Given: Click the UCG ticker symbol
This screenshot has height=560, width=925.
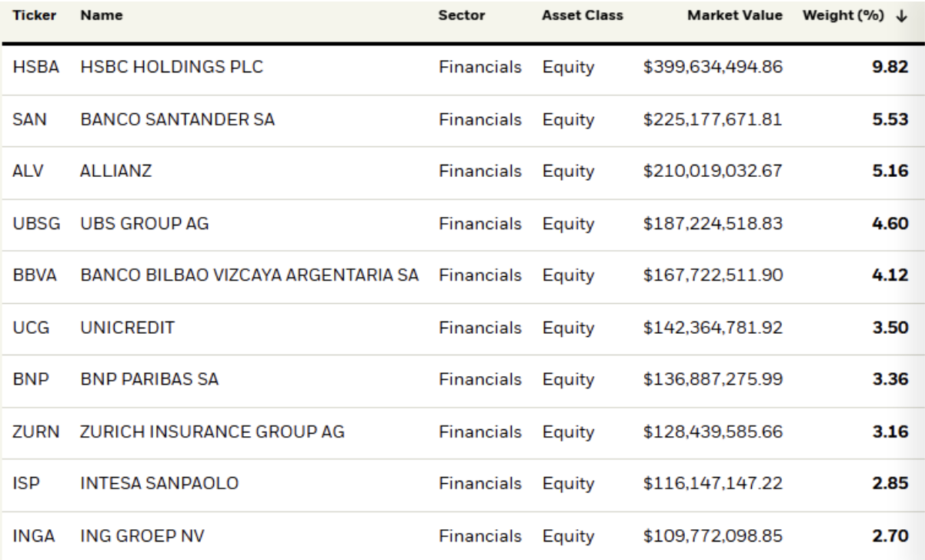Looking at the screenshot, I should 27,328.
